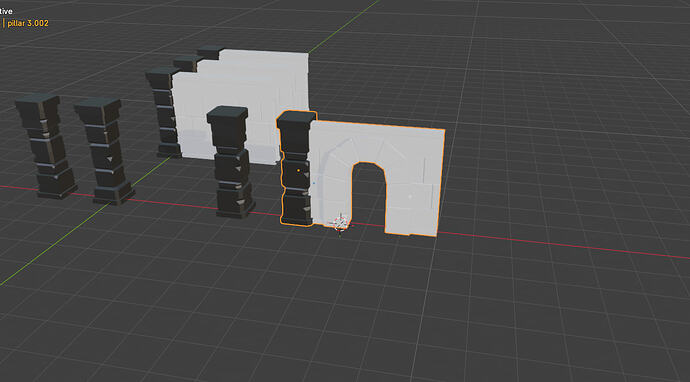Click the orange-outlined selected pillar

click(x=296, y=169)
